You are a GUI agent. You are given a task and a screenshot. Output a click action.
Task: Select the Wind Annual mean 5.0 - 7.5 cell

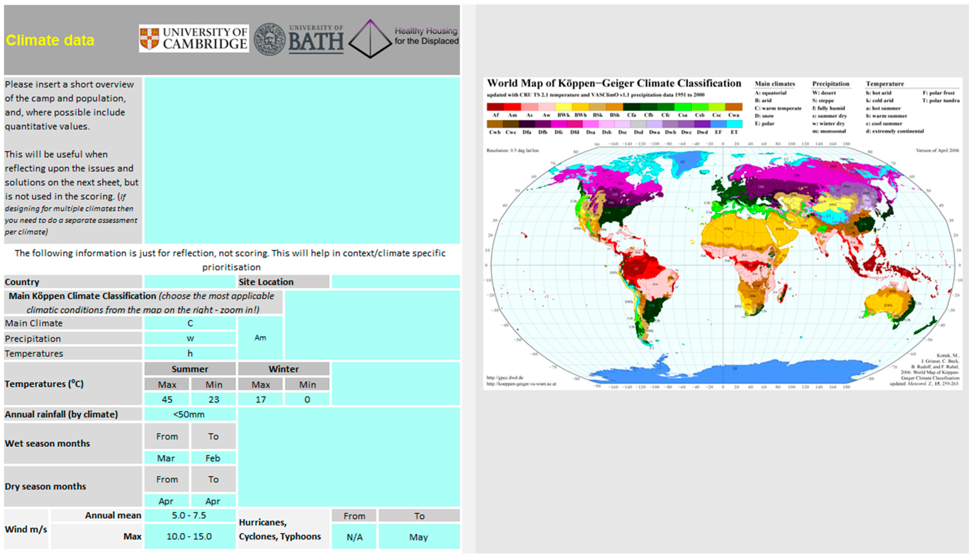coord(190,515)
